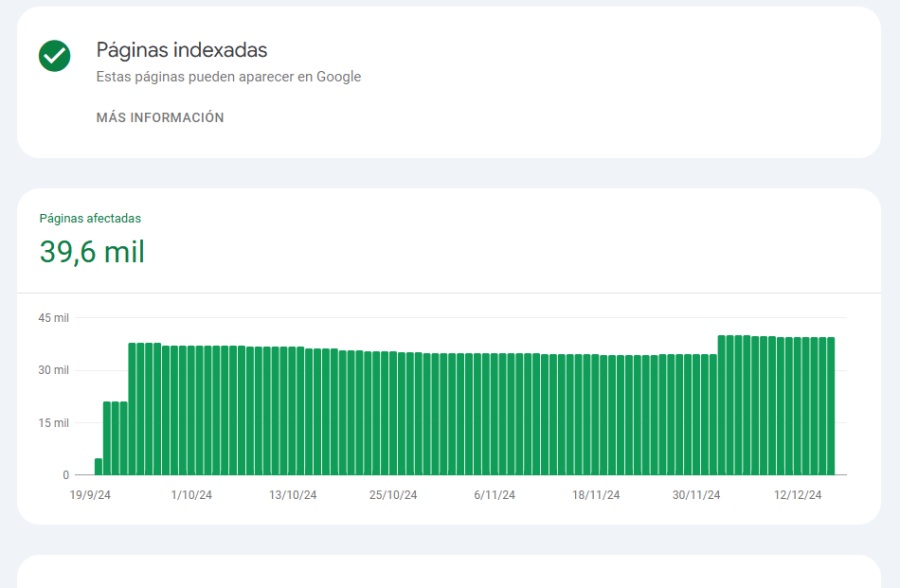
Task: Click the 19/9/24 date label
Action: coord(90,495)
